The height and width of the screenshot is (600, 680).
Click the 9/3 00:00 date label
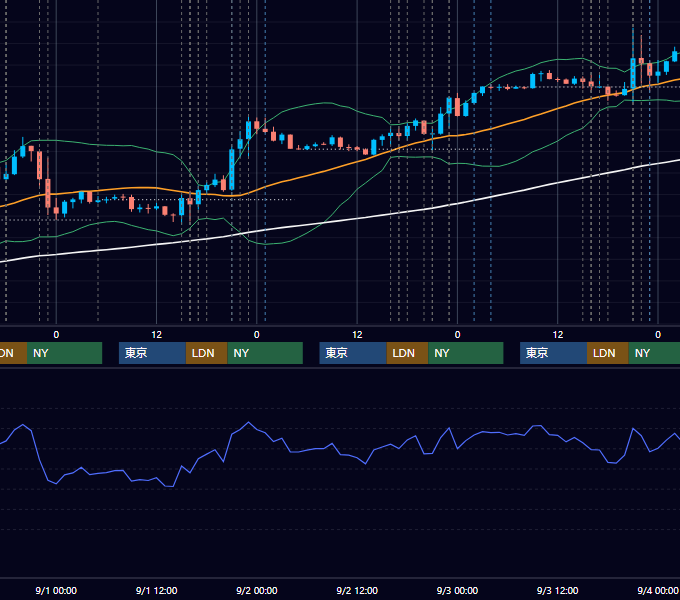click(457, 590)
